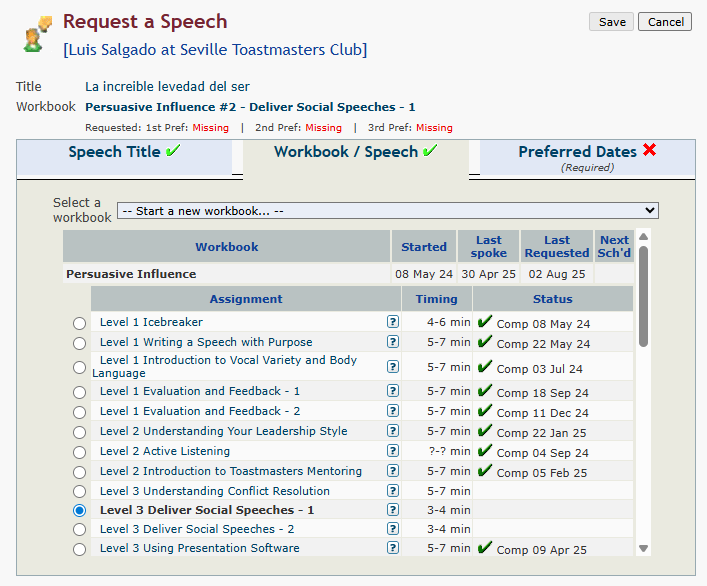
Task: Open help for Understanding Your Leadership Style
Action: point(393,431)
